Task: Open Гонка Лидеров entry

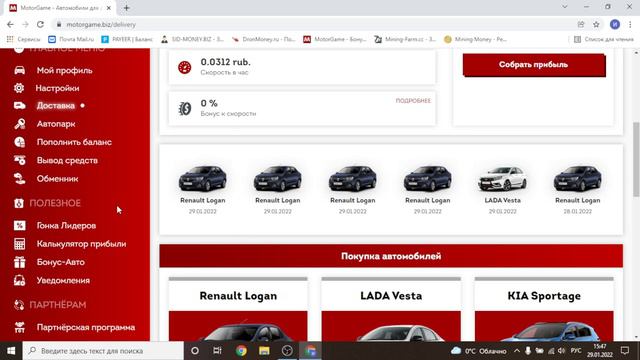Action: point(67,225)
